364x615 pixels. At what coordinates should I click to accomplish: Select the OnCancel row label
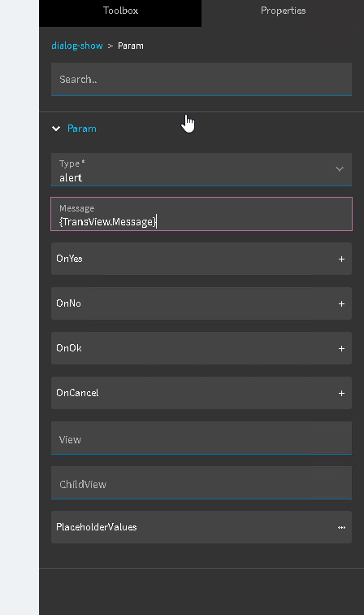[77, 393]
